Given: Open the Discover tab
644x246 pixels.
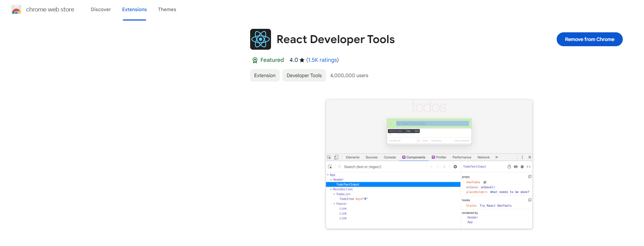Looking at the screenshot, I should [x=101, y=9].
